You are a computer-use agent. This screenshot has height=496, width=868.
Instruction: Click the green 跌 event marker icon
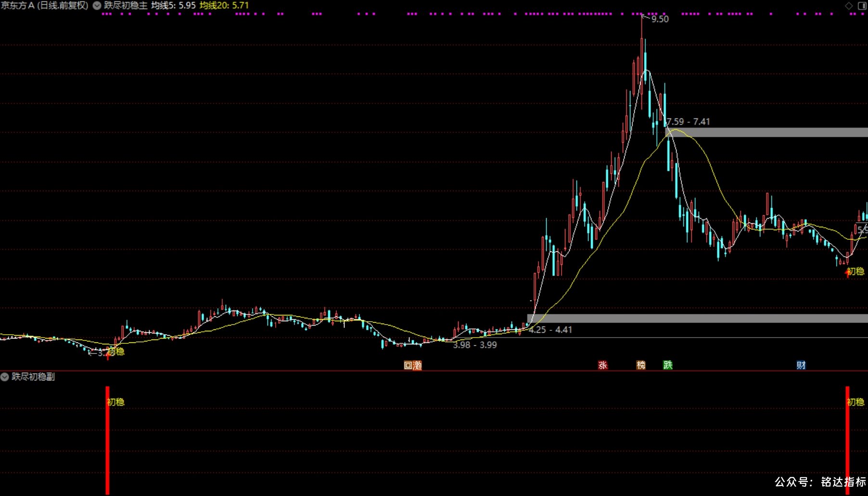668,365
